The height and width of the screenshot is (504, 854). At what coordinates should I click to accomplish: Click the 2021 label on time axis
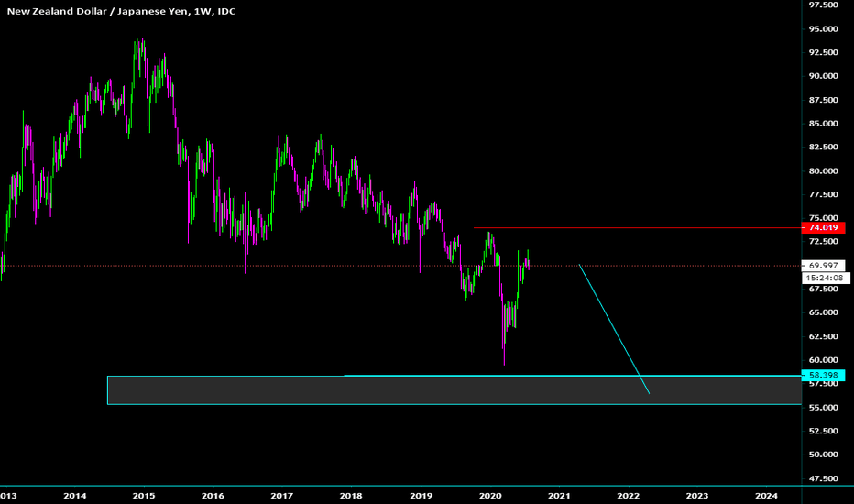(x=559, y=496)
